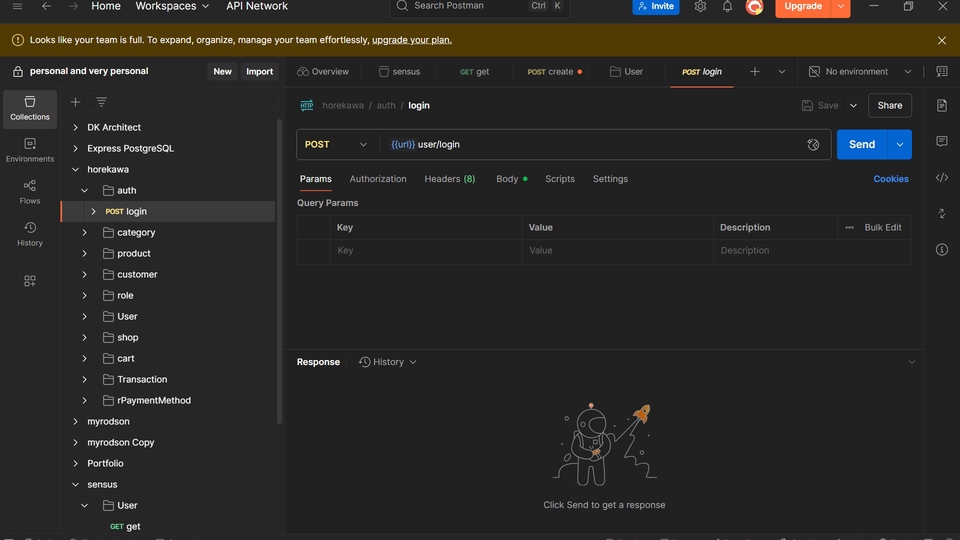Click the Save icon button

pos(820,105)
